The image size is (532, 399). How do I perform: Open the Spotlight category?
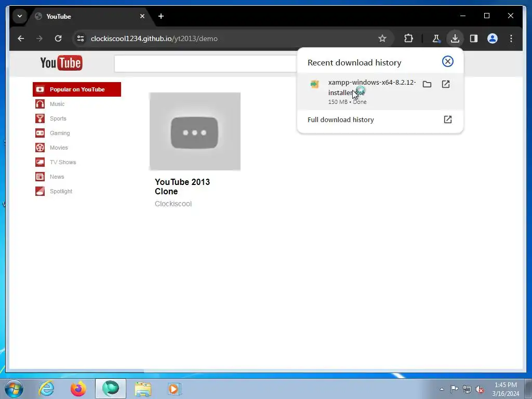coord(61,191)
